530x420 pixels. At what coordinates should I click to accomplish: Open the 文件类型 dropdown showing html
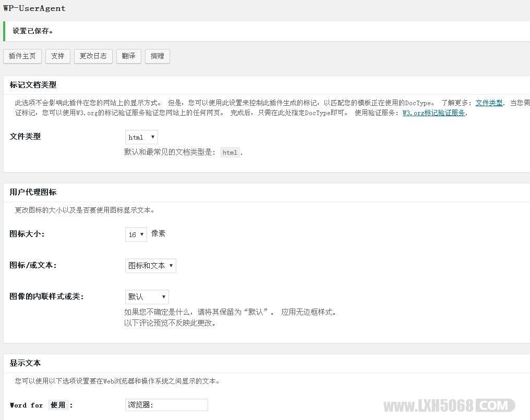pos(141,137)
